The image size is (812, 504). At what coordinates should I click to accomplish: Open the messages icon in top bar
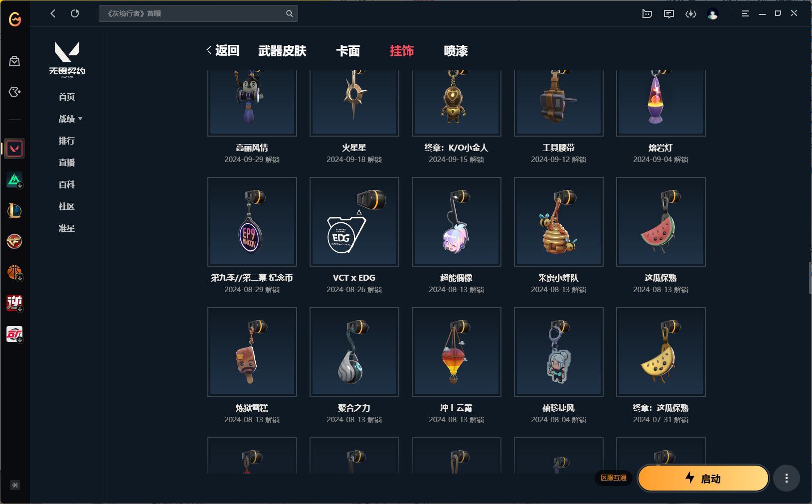[x=669, y=14]
